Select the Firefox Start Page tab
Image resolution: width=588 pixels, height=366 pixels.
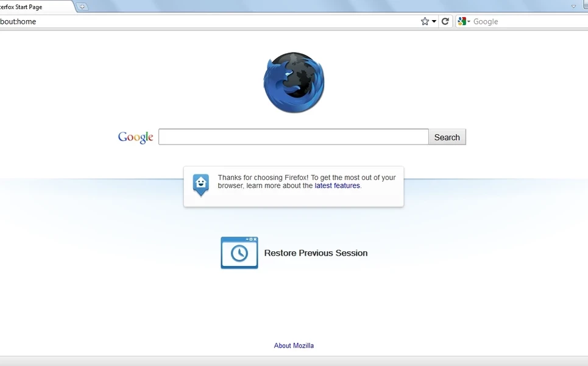(x=30, y=7)
